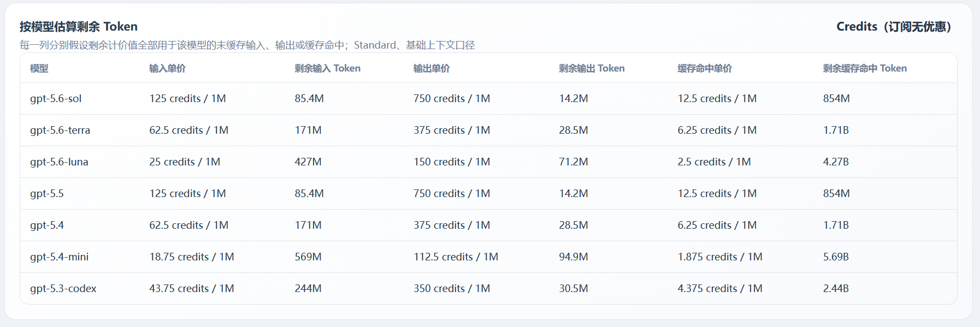Viewport: 980px width, 327px height.
Task: Click the subtitle starting with 每一列分别假设
Action: [247, 45]
